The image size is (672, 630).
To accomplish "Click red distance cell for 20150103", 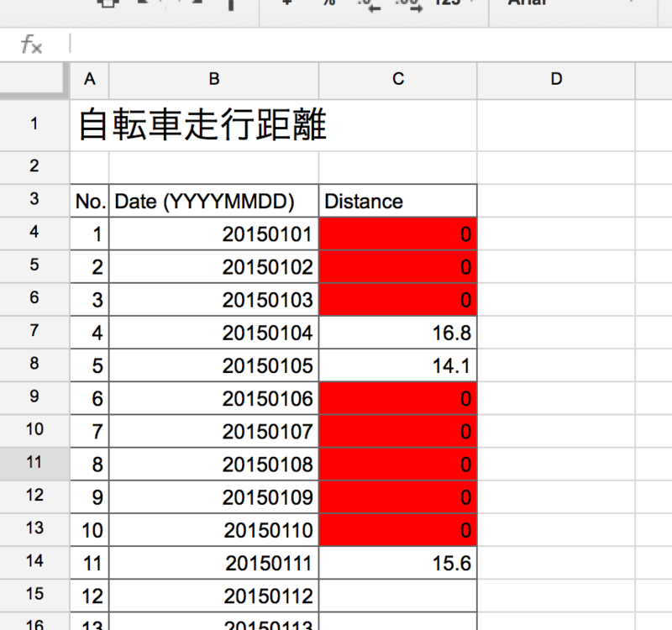I will click(x=397, y=300).
